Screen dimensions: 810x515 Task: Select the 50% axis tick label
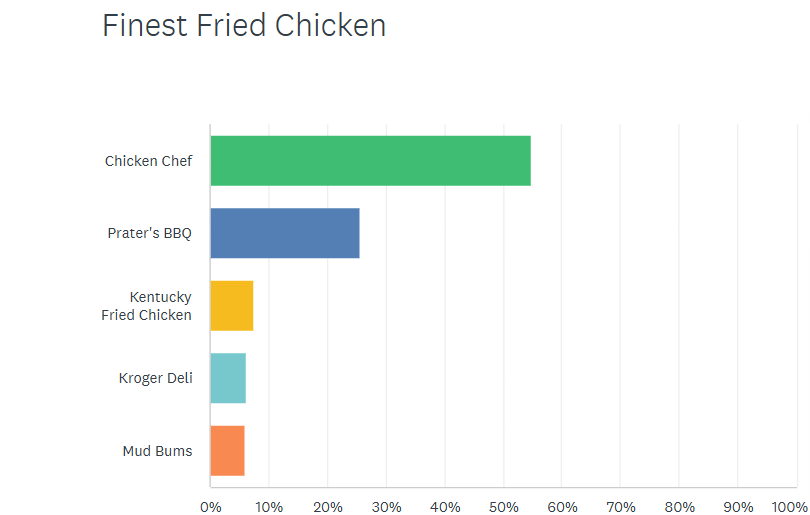tap(503, 506)
